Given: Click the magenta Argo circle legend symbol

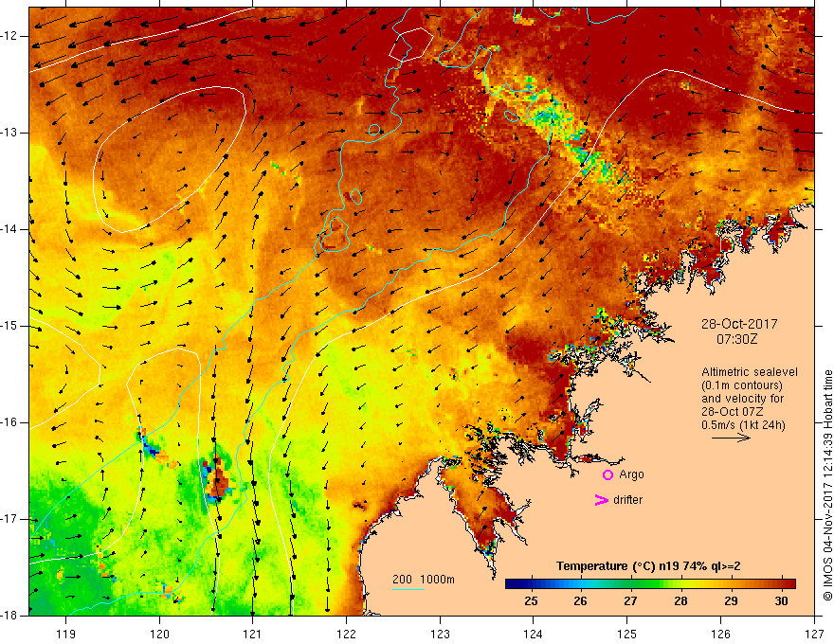Looking at the screenshot, I should point(607,475).
